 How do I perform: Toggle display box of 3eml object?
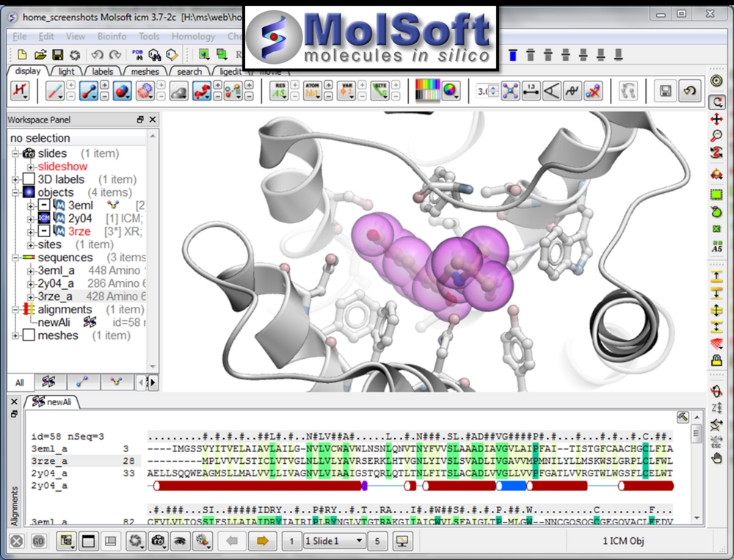click(44, 206)
